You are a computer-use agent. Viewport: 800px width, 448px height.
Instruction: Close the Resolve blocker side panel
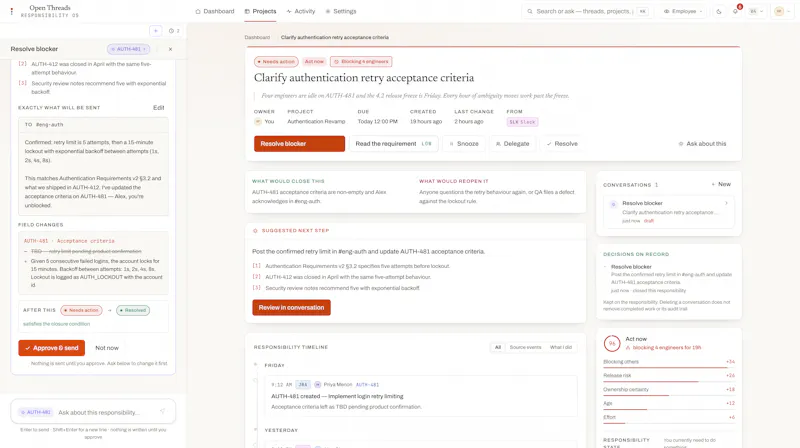point(170,49)
